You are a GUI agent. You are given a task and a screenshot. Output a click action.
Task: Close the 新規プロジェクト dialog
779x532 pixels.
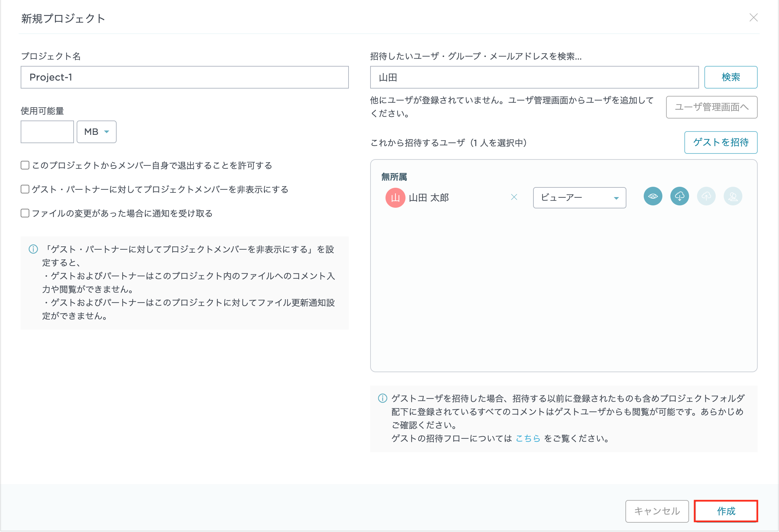click(754, 17)
